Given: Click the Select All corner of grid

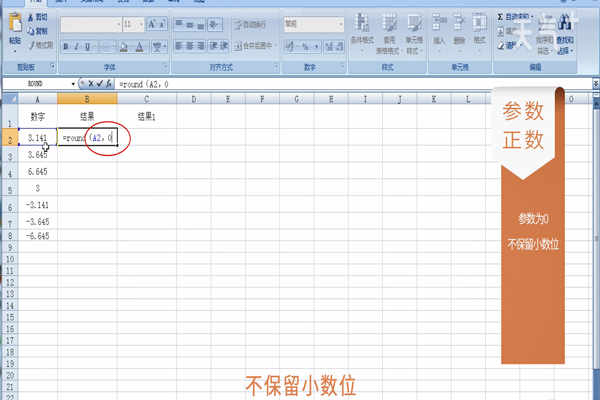Looking at the screenshot, I should (x=10, y=99).
